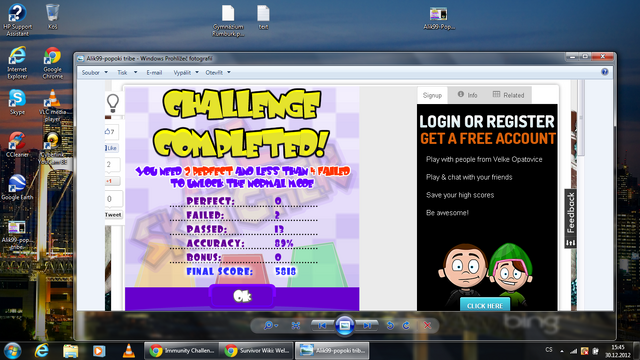This screenshot has width=640, height=360.
Task: Advance to the next photo
Action: [x=367, y=326]
